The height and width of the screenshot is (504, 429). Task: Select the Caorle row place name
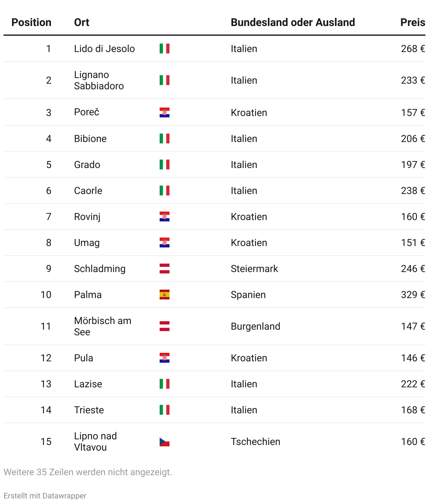(x=88, y=190)
